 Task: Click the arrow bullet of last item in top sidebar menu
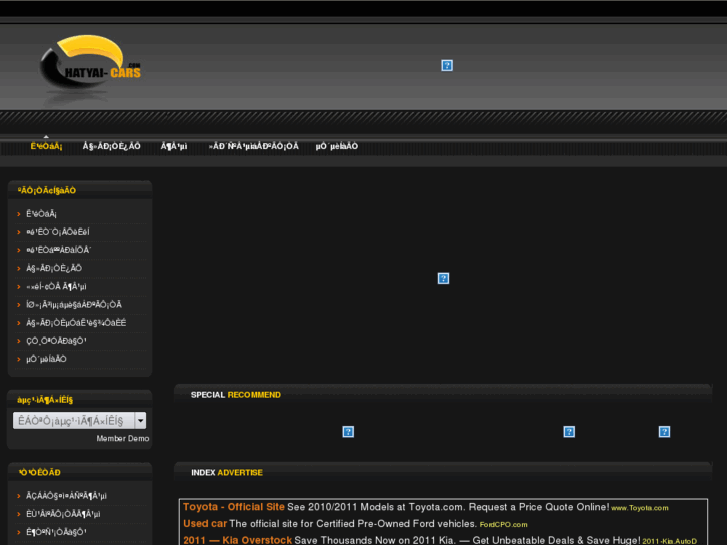point(18,359)
